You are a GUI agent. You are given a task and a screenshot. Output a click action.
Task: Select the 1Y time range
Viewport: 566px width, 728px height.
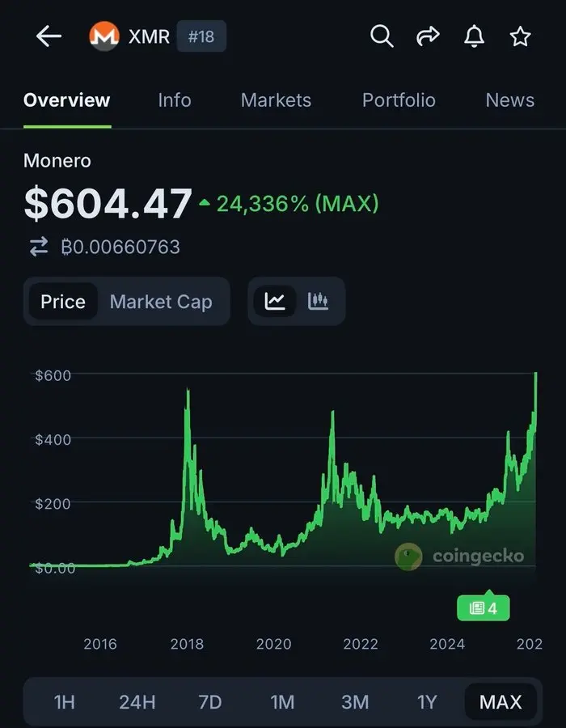pos(427,702)
